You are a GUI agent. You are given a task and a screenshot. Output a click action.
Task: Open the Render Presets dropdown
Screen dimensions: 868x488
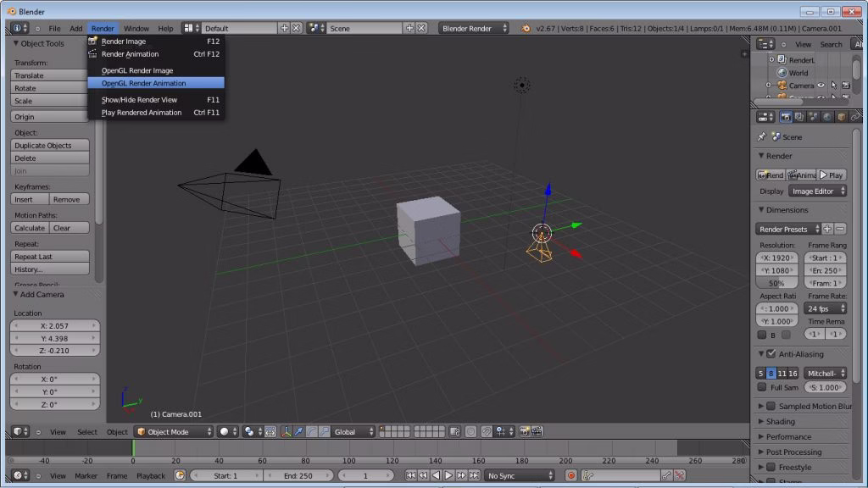[x=788, y=229]
